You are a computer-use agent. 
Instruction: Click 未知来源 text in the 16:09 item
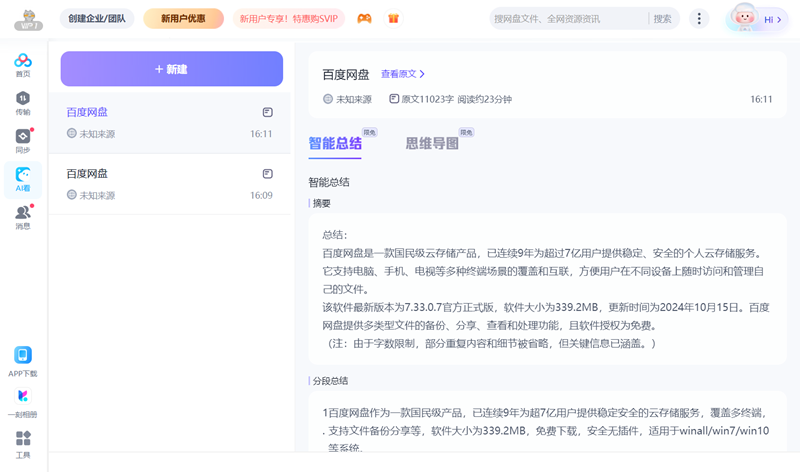tap(97, 195)
